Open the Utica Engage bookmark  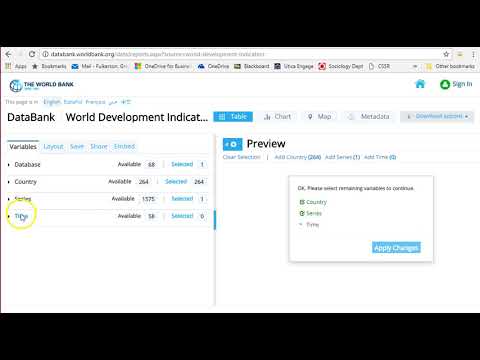294,66
